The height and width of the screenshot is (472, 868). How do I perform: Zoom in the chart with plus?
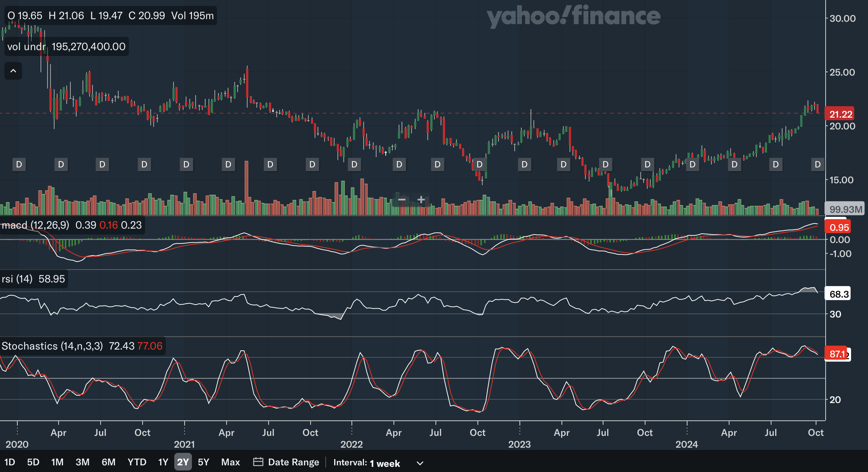coord(421,200)
